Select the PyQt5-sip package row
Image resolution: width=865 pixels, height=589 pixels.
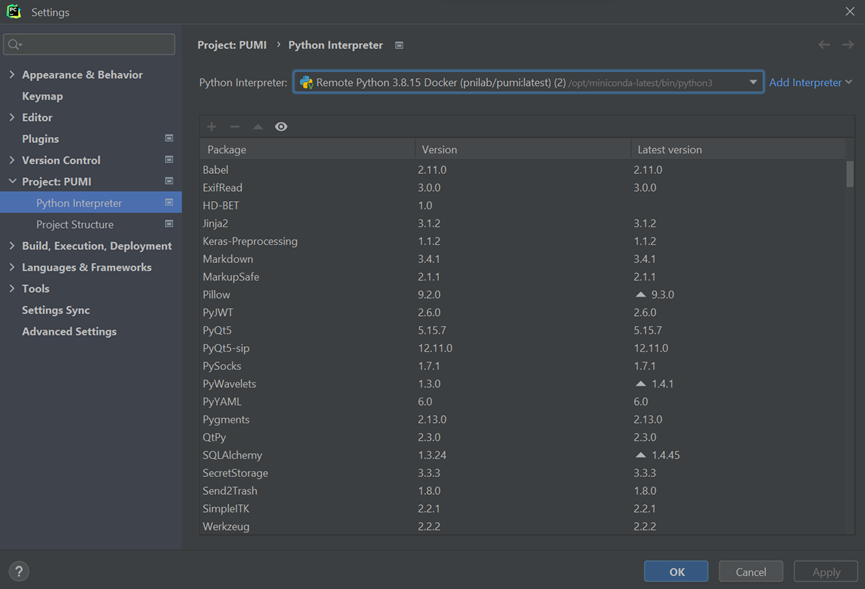click(522, 348)
